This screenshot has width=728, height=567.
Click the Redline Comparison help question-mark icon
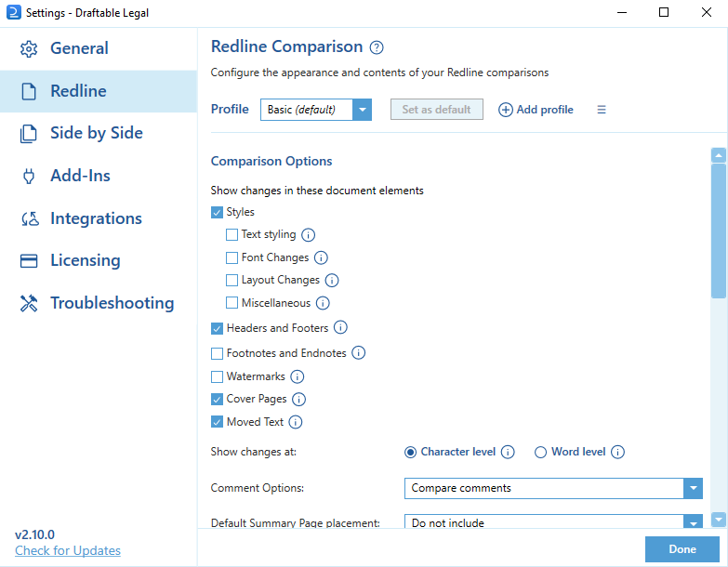click(377, 47)
